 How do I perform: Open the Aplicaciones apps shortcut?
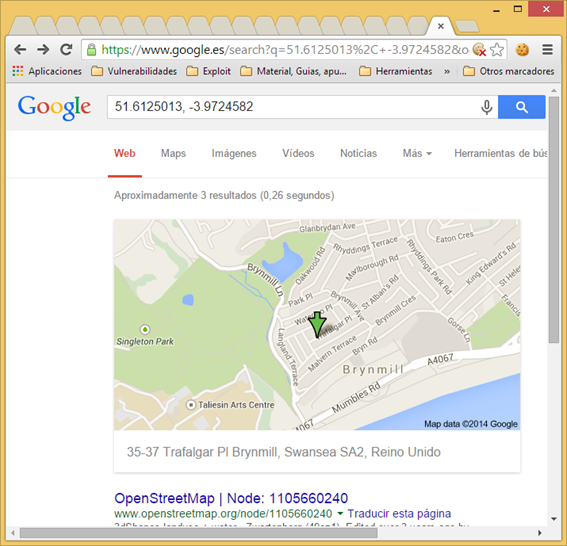click(47, 71)
